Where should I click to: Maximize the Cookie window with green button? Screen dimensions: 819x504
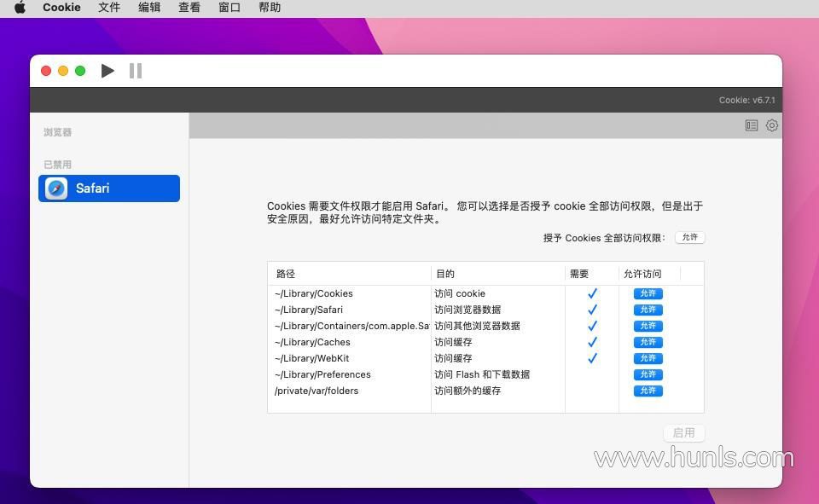point(80,71)
